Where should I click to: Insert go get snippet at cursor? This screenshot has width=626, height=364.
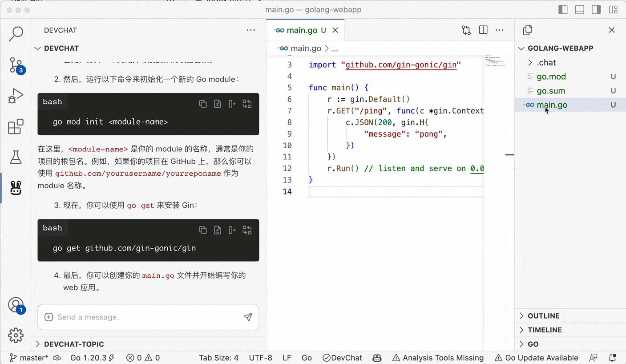231,230
